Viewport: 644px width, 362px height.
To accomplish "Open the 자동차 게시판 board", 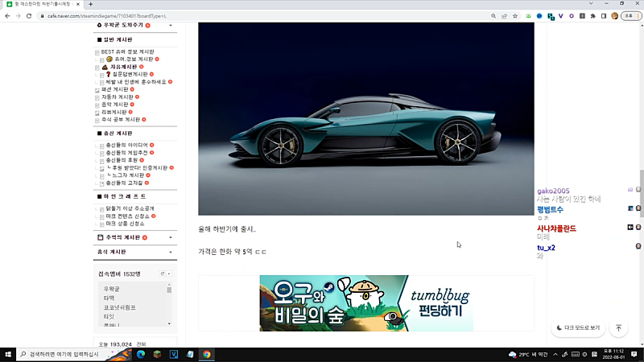I will click(111, 97).
